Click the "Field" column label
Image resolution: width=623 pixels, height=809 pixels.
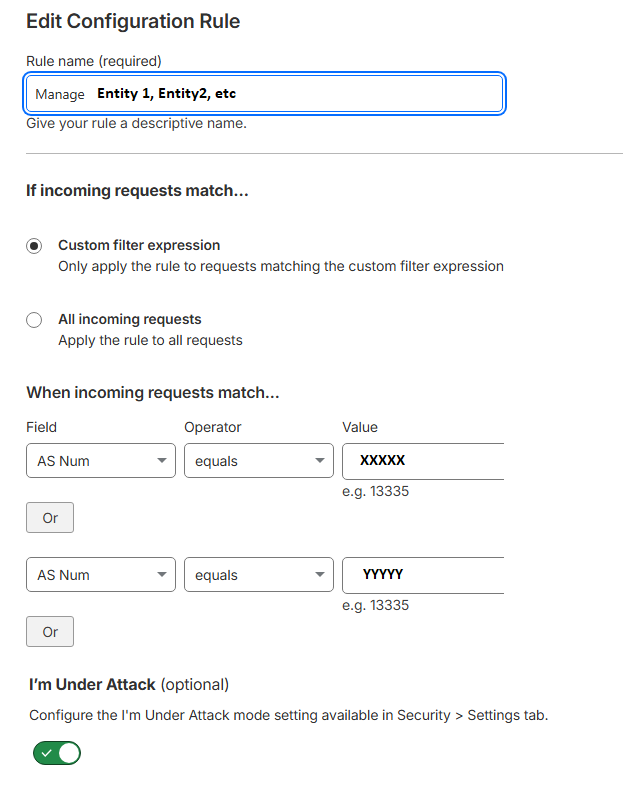(x=42, y=427)
